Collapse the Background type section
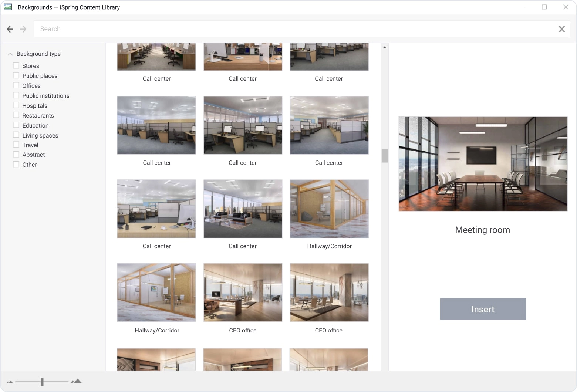Image resolution: width=577 pixels, height=392 pixels. click(x=10, y=54)
